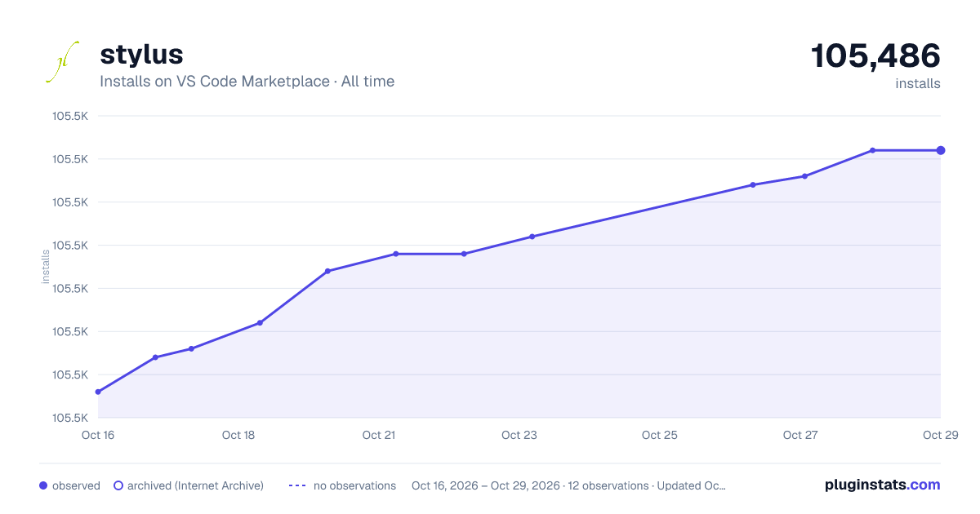Click the 'Oct 25' x-axis label
980x514 pixels.
click(660, 435)
